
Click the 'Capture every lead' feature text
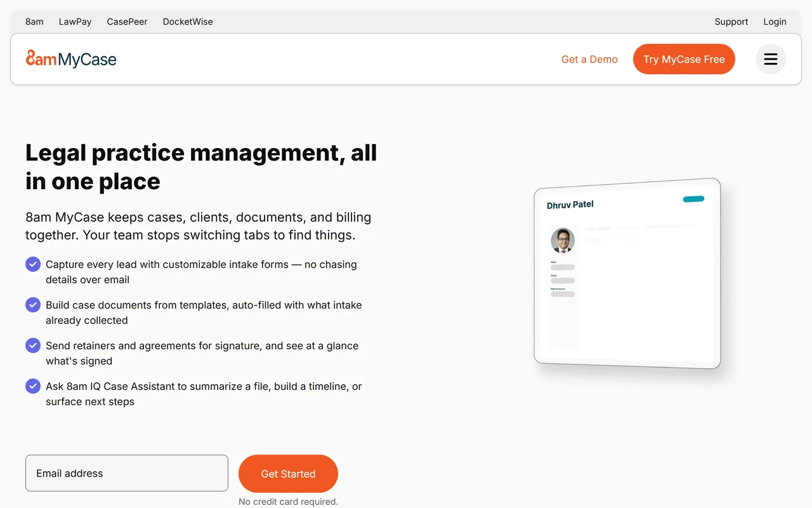[201, 272]
